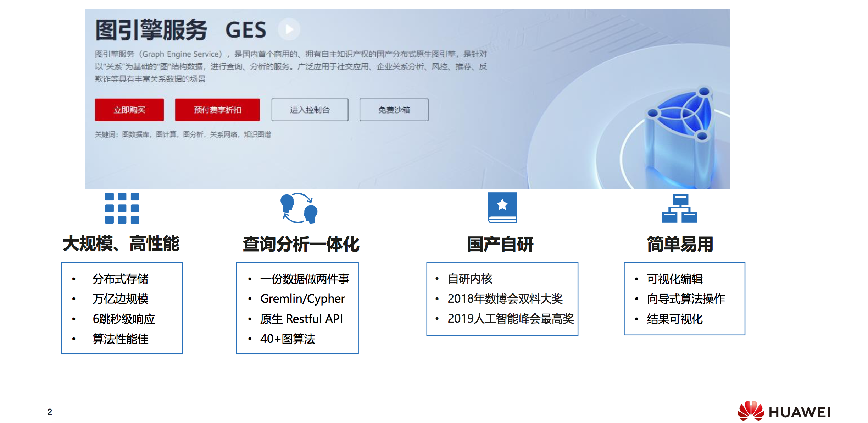Viewport: 868px width, 423px height.
Task: Click the red 立即购买 button
Action: [x=129, y=110]
